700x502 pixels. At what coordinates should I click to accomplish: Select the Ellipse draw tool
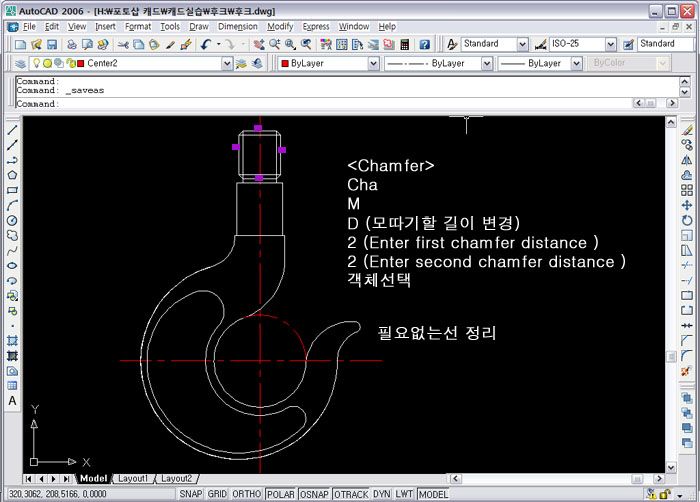point(12,266)
